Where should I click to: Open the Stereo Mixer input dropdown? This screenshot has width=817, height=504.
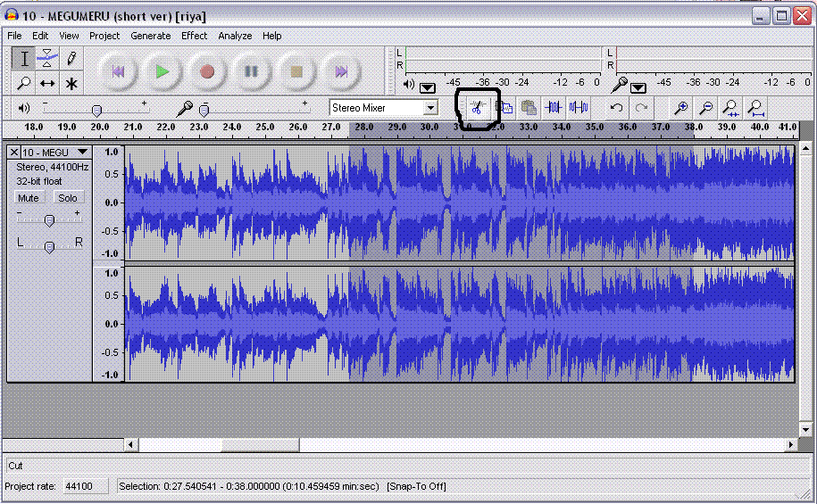pyautogui.click(x=431, y=108)
